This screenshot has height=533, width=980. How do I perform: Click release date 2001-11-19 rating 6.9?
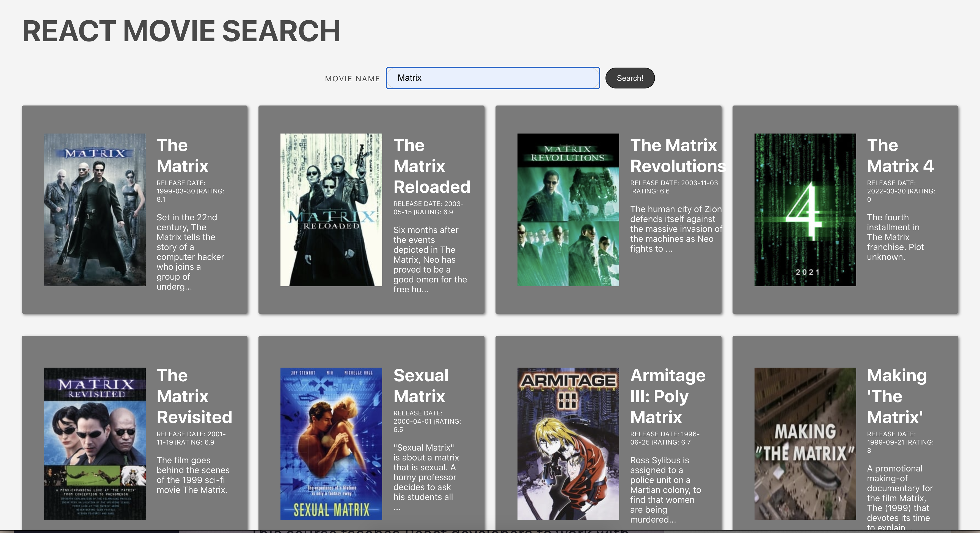click(x=191, y=438)
